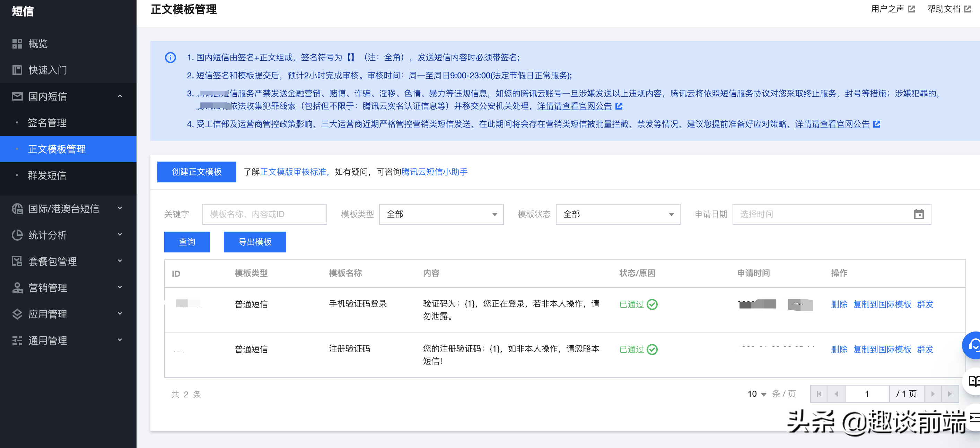Delete the 手机验证码登录 template

pos(839,304)
